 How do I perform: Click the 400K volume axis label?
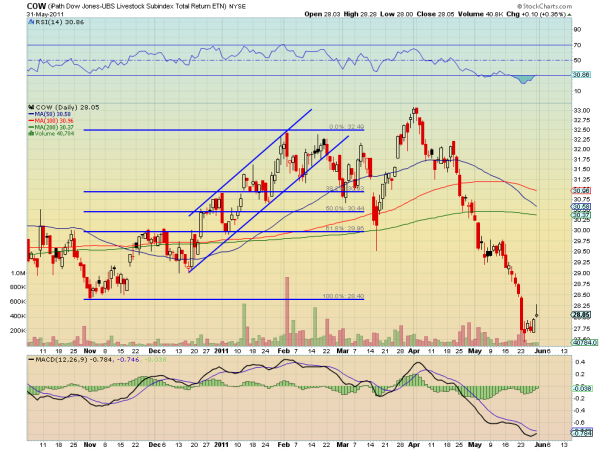(x=18, y=316)
